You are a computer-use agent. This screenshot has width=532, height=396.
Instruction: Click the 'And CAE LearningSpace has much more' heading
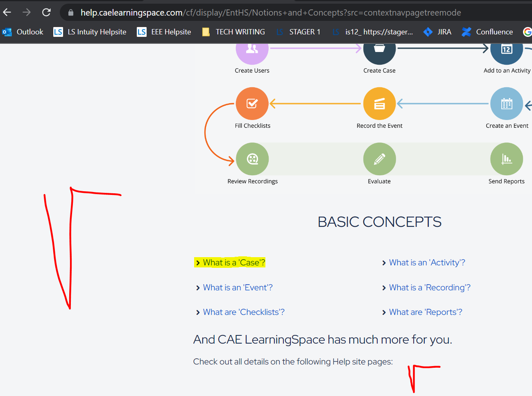(x=323, y=339)
